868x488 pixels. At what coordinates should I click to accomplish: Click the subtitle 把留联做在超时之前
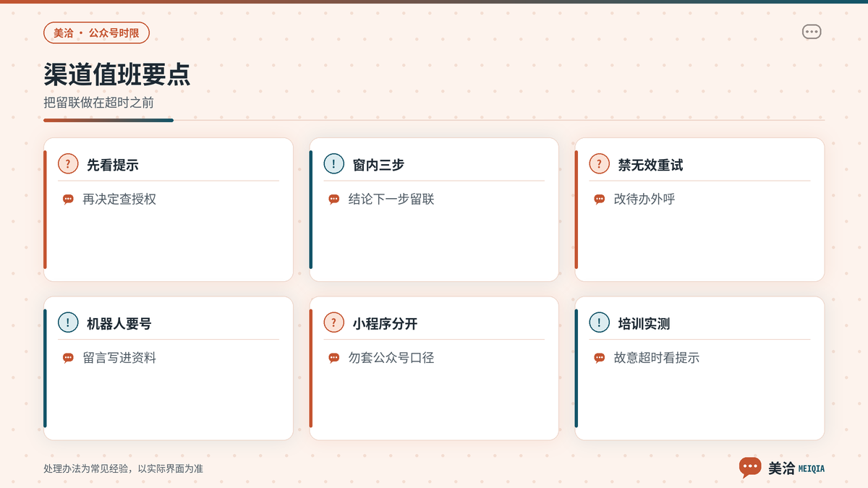pyautogui.click(x=98, y=103)
